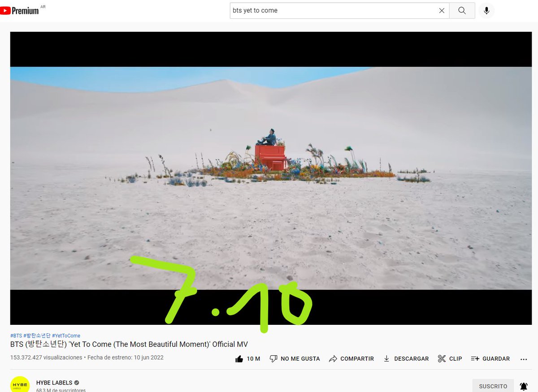The image size is (538, 392).
Task: Click the video title 'Yet To Come' Official MV
Action: (129, 345)
